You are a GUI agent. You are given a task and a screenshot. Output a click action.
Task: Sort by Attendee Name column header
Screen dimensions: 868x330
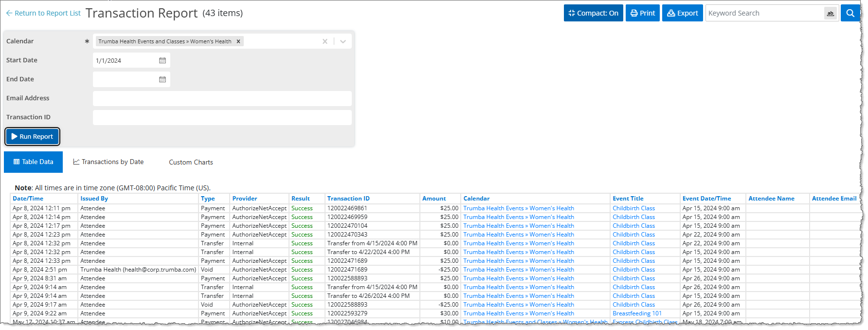[x=771, y=199]
